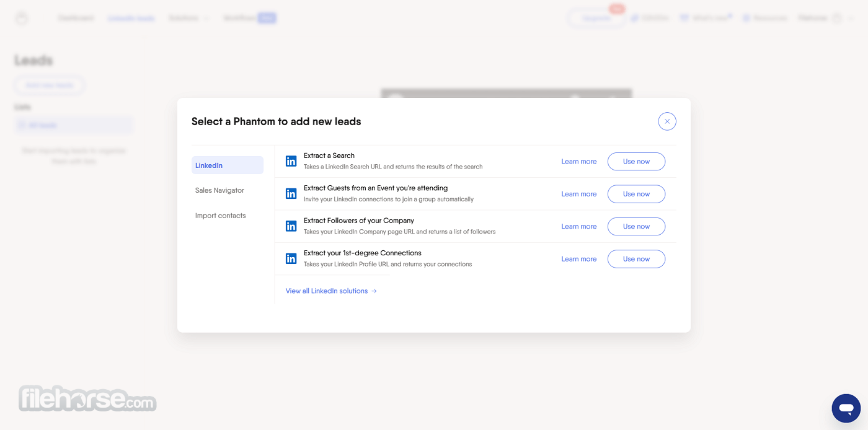Click the Upgrade button in the header
This screenshot has width=868, height=430.
pyautogui.click(x=596, y=18)
